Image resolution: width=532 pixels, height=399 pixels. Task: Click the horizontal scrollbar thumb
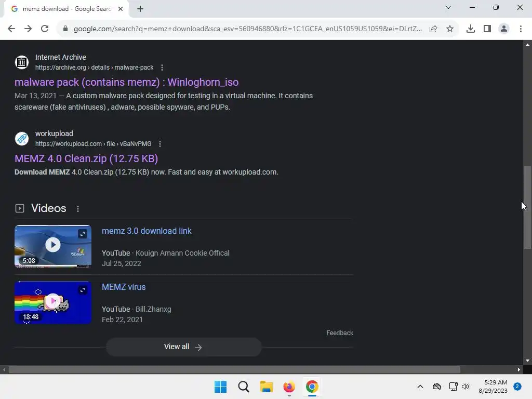coord(234,369)
